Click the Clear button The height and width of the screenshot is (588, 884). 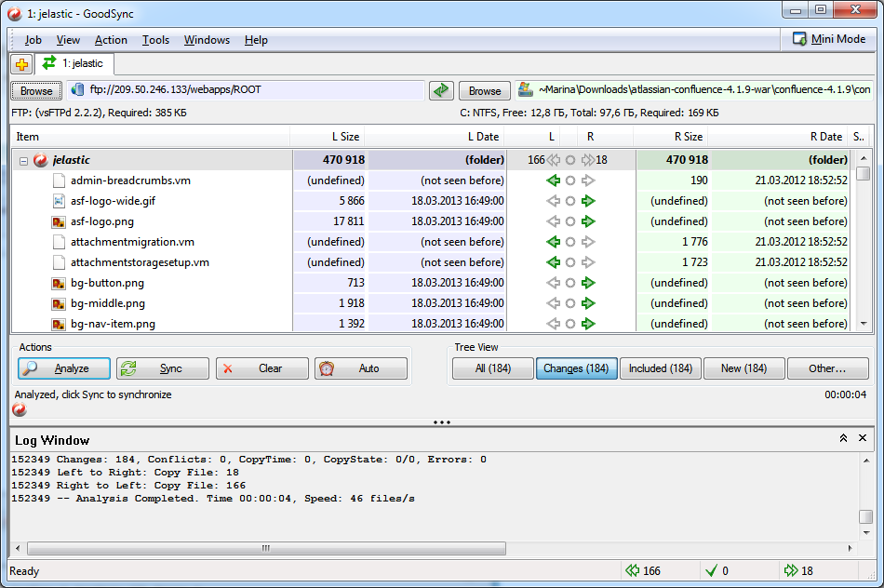click(x=262, y=368)
